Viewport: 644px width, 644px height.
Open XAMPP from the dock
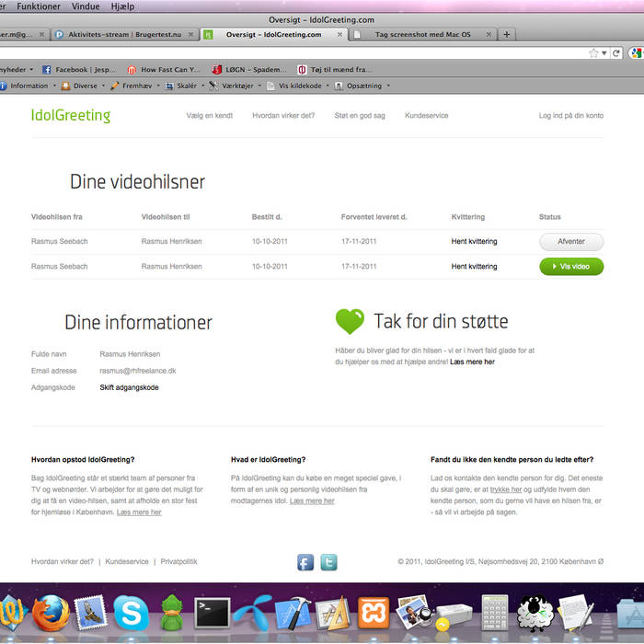(x=374, y=614)
